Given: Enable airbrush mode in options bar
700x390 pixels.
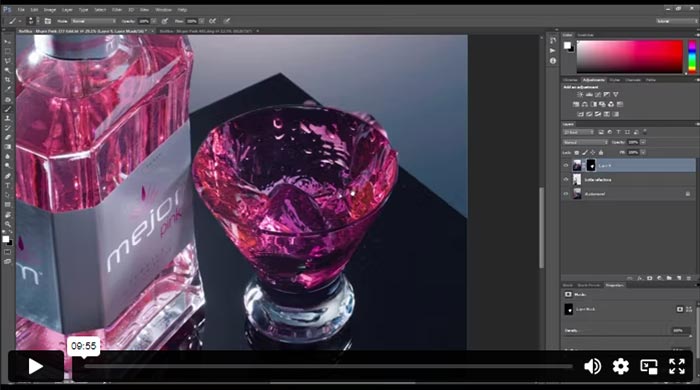Looking at the screenshot, I should coord(212,21).
